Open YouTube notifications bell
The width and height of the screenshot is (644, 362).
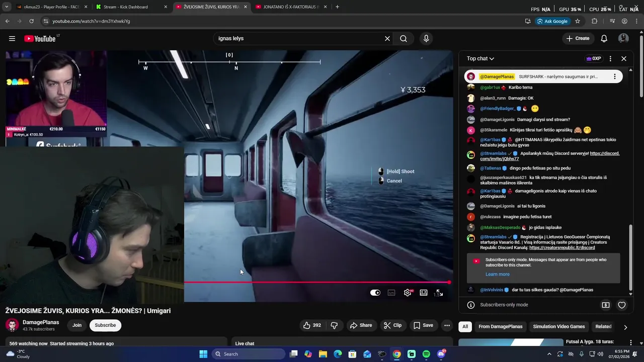tap(604, 39)
